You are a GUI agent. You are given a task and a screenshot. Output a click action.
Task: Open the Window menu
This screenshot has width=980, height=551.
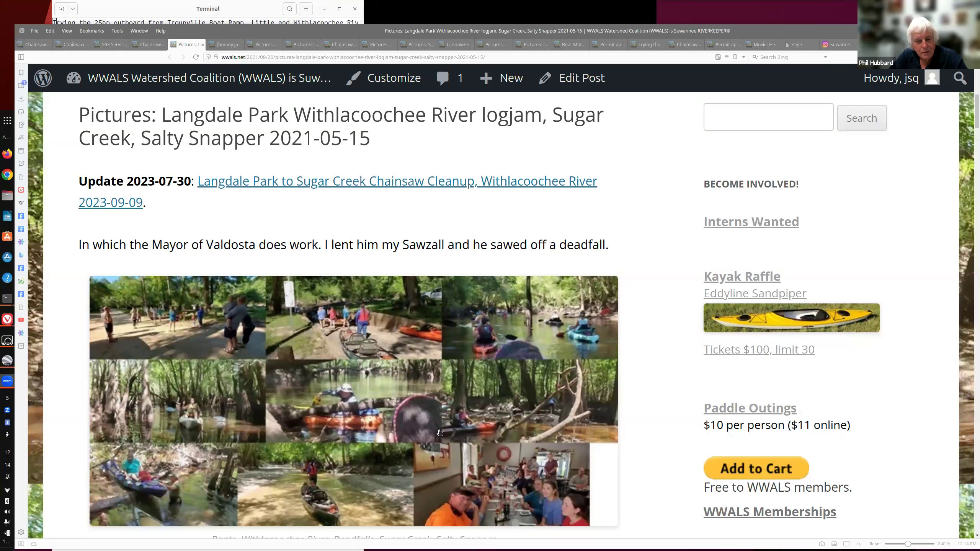139,31
